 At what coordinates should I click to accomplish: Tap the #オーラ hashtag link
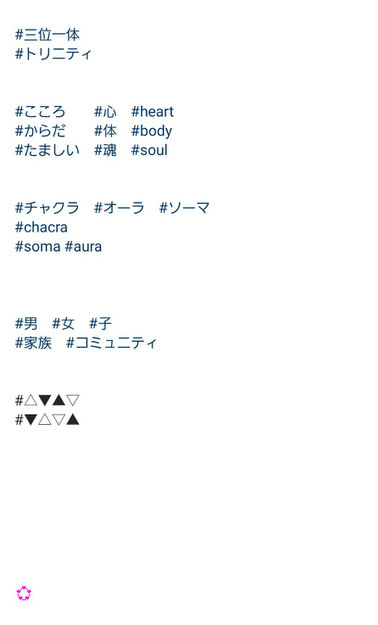tap(119, 208)
